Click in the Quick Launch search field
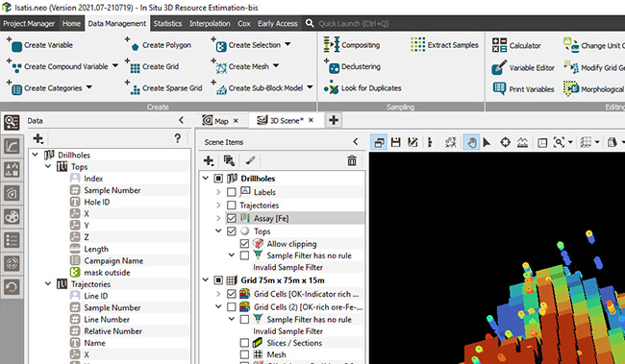The width and height of the screenshot is (625, 364). (x=354, y=23)
